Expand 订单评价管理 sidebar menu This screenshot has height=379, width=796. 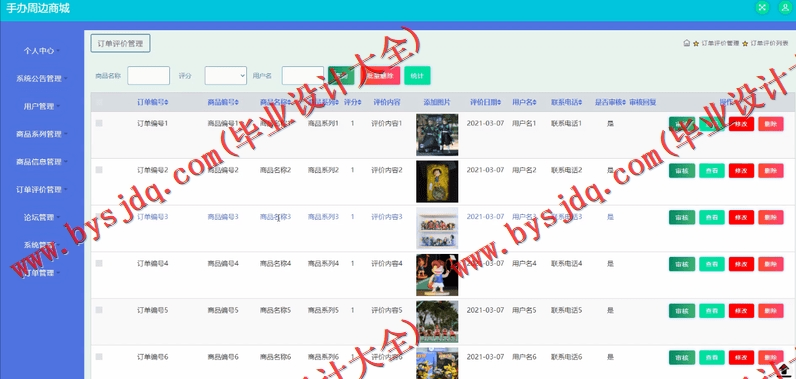(x=42, y=190)
